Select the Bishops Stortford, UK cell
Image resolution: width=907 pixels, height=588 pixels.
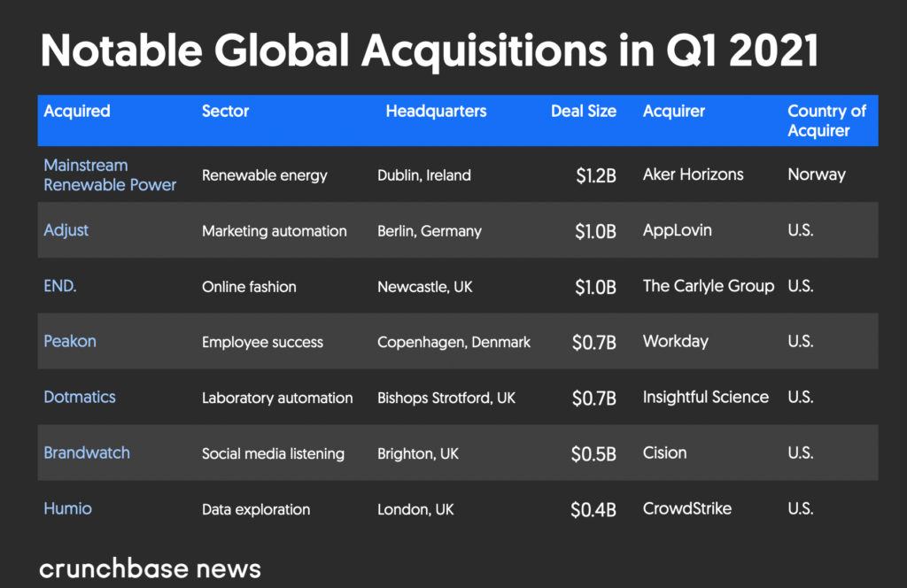(x=446, y=398)
